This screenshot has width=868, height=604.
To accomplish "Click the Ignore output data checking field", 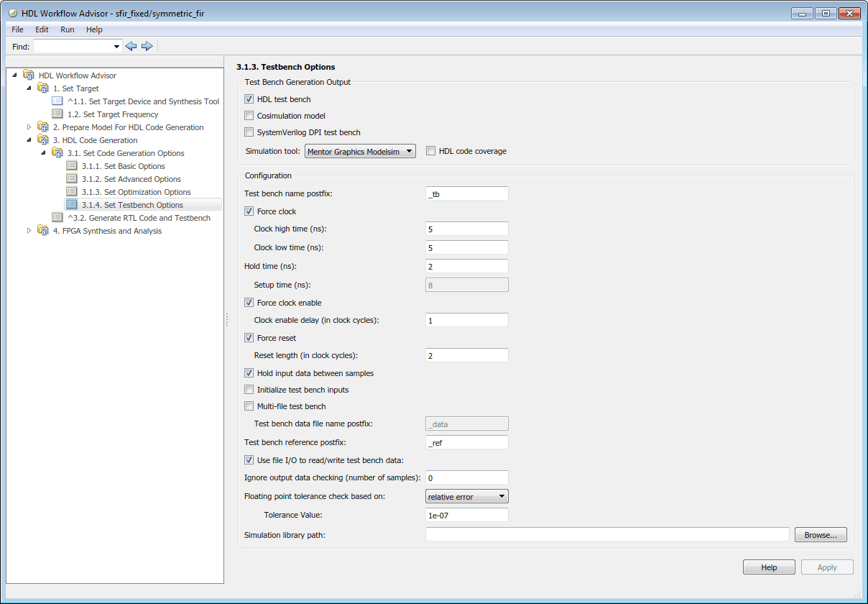I will (467, 477).
